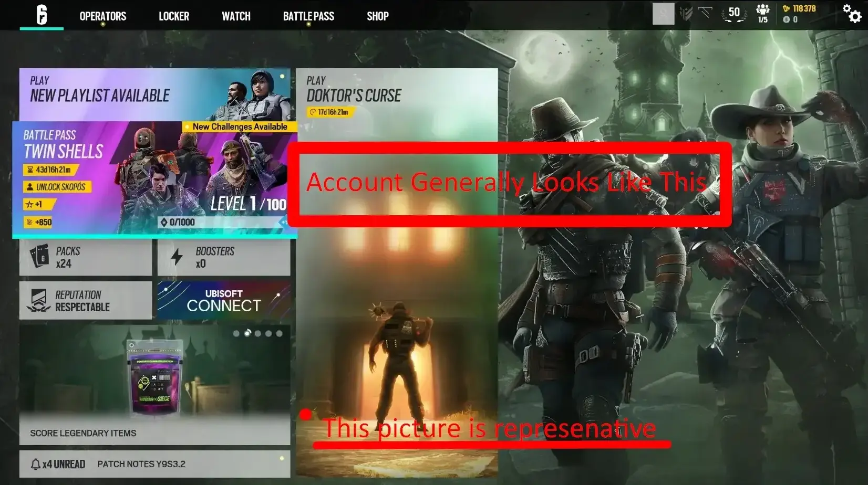The height and width of the screenshot is (485, 868).
Task: Select the second carousel dot indicator
Action: coord(247,333)
